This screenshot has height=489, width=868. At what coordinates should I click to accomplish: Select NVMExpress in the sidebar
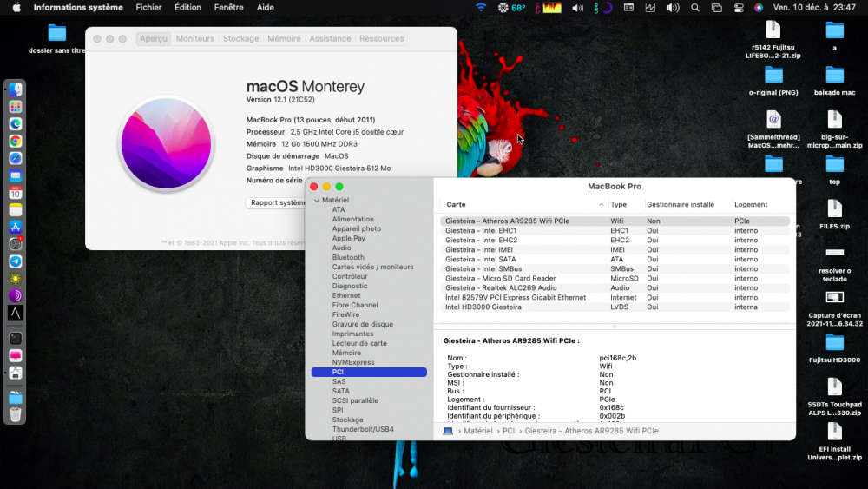coord(353,362)
